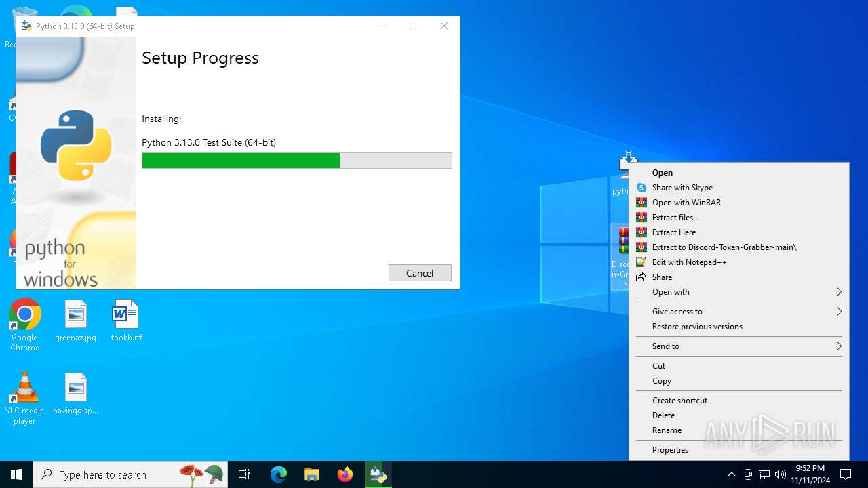Screen dimensions: 868x488
Task: Click Notepad++ icon in context menu
Action: click(x=642, y=262)
